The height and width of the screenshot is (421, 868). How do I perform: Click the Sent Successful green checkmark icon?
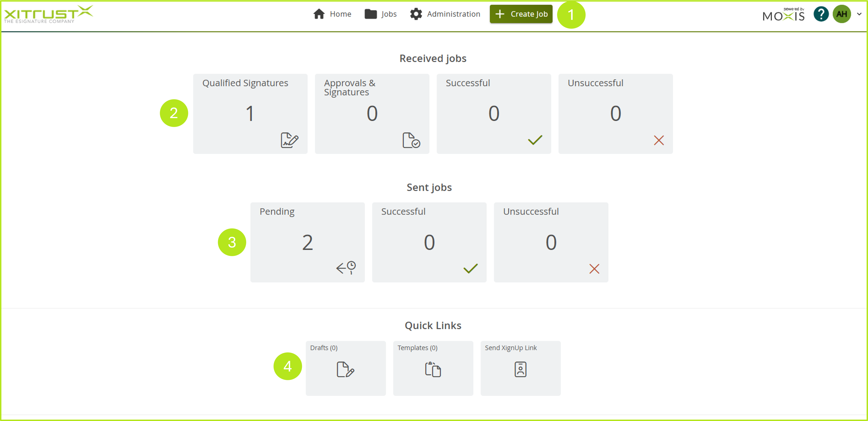coord(470,268)
